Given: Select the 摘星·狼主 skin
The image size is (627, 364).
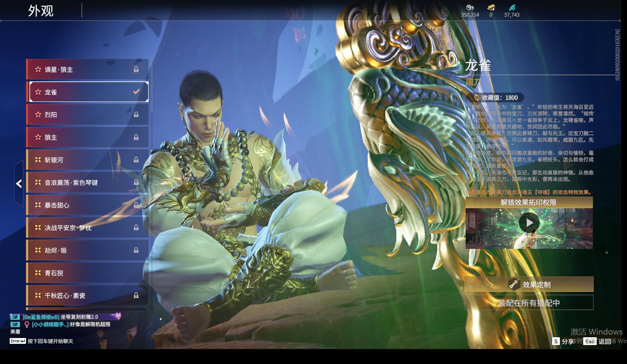Looking at the screenshot, I should [87, 69].
